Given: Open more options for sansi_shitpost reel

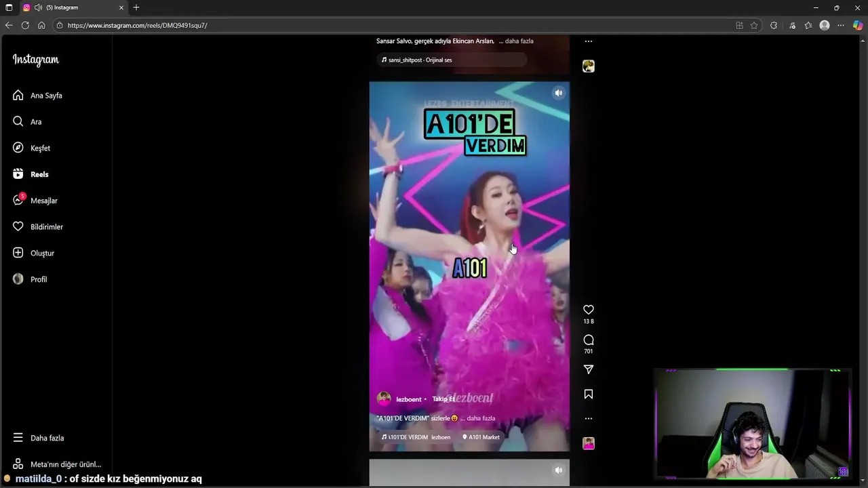Looking at the screenshot, I should (x=589, y=41).
